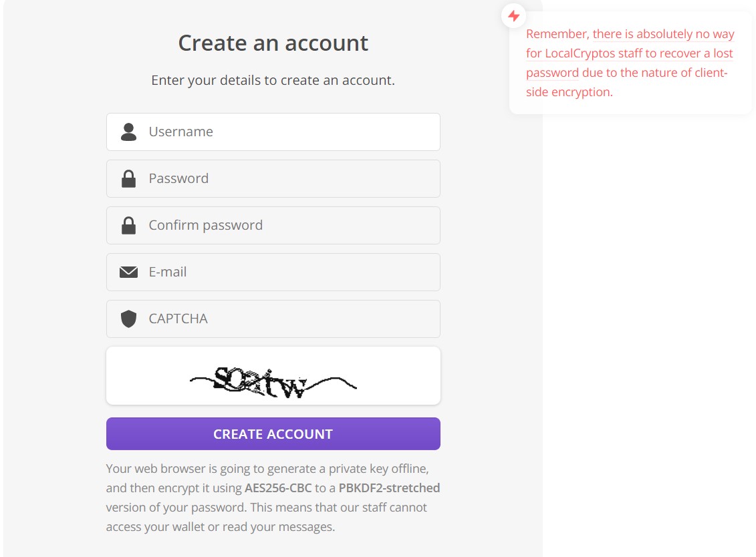Click the PBKDF2-stretched bold text
This screenshot has height=557, width=756.
coord(389,488)
